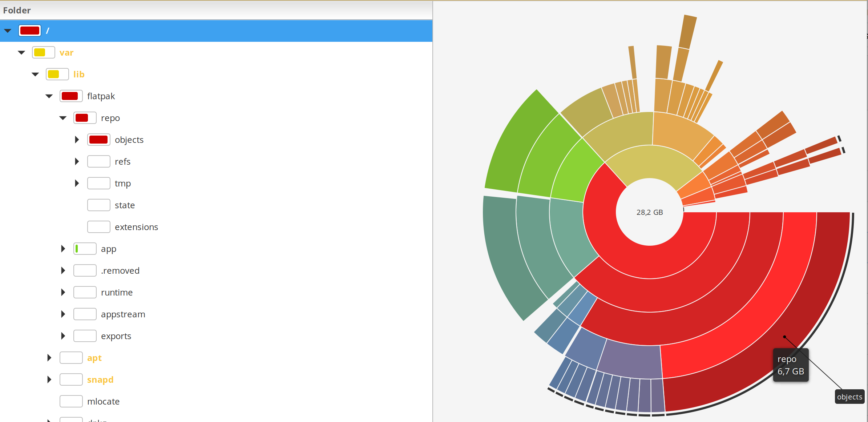
Task: Expand the snapd folder
Action: 49,379
